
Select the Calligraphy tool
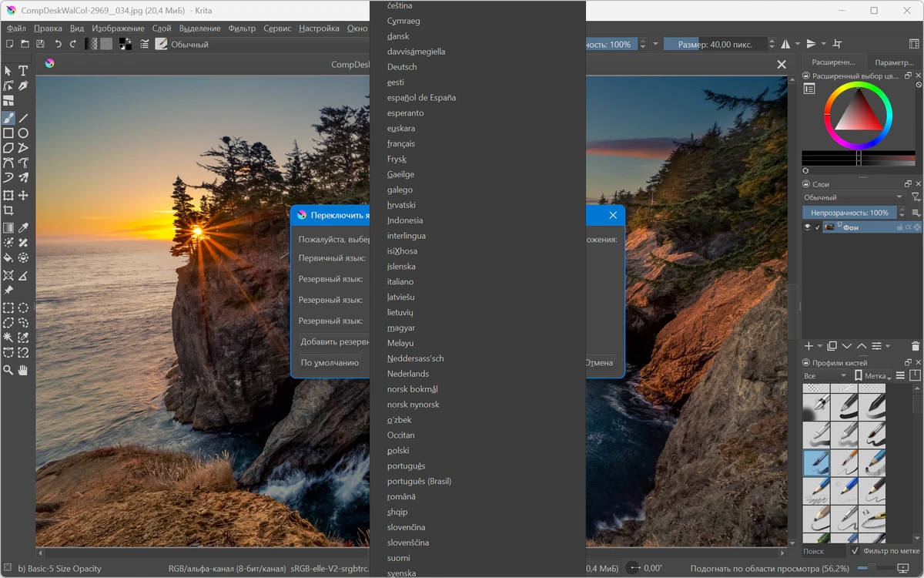(x=23, y=86)
